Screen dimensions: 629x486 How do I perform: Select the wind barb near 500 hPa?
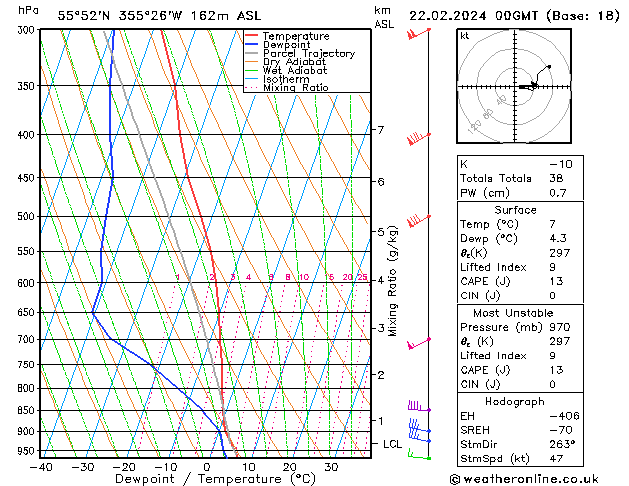(418, 219)
